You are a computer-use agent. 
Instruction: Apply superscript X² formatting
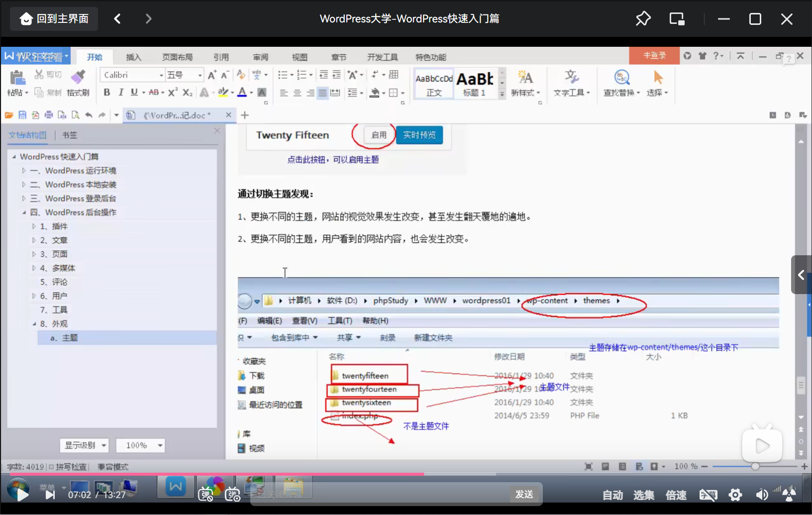coord(173,93)
